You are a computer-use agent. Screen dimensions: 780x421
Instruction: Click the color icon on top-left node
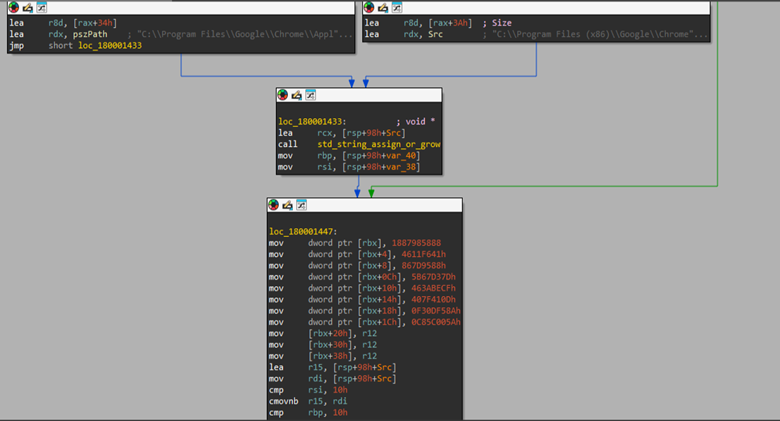coord(14,8)
